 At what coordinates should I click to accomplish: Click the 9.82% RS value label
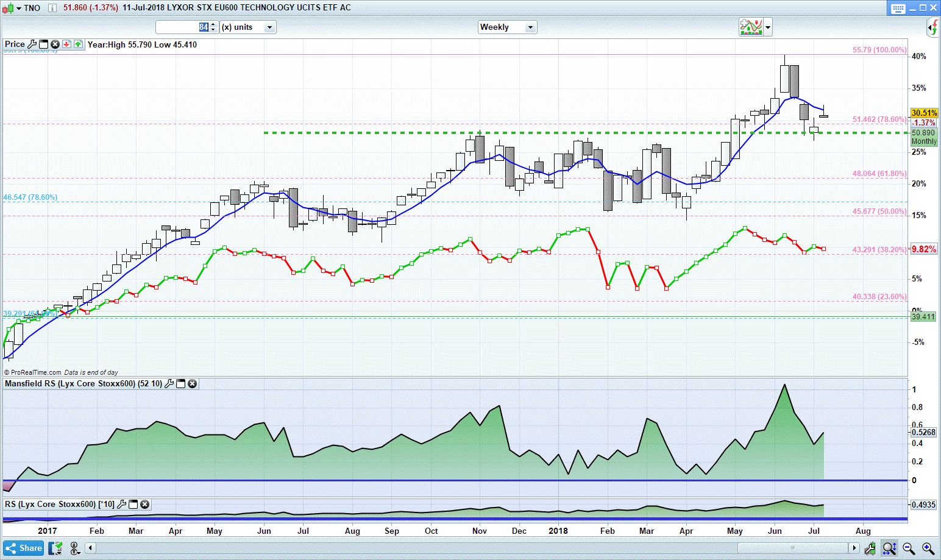point(924,249)
